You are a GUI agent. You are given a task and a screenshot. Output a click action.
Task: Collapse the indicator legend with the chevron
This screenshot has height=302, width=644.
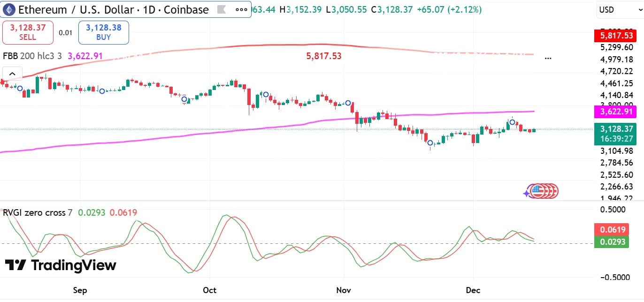click(12, 74)
